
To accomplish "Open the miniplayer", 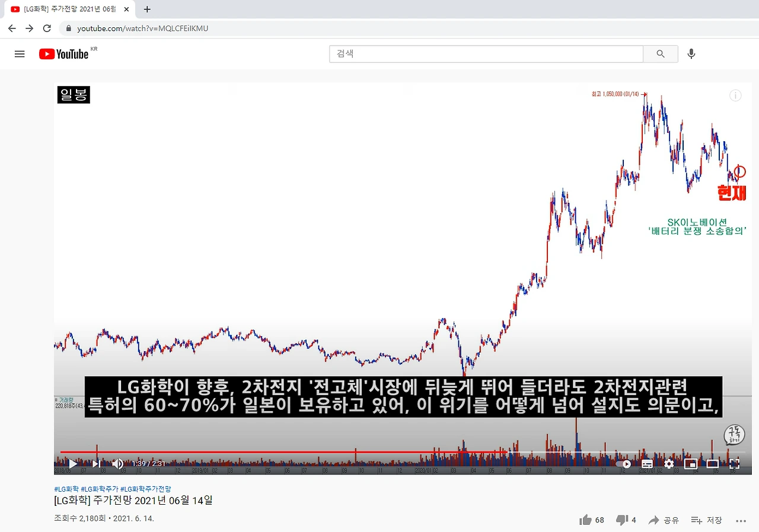I will (690, 464).
